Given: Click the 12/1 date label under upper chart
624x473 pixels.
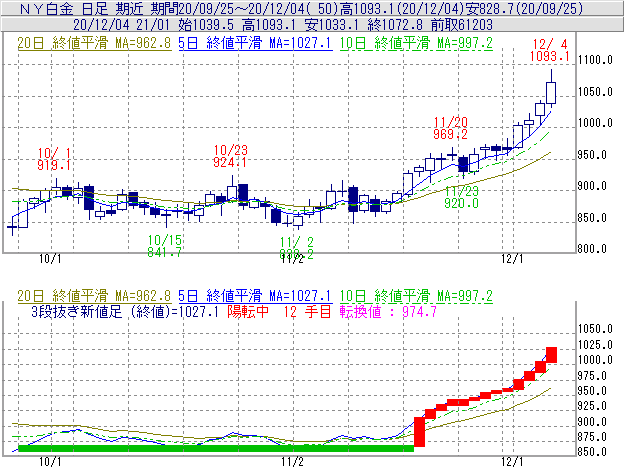Looking at the screenshot, I should (x=512, y=259).
